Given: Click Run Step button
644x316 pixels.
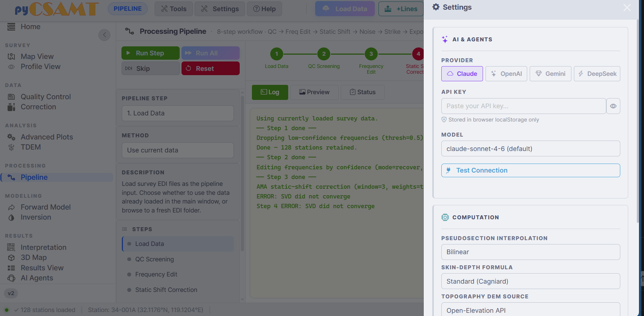Looking at the screenshot, I should click(151, 53).
